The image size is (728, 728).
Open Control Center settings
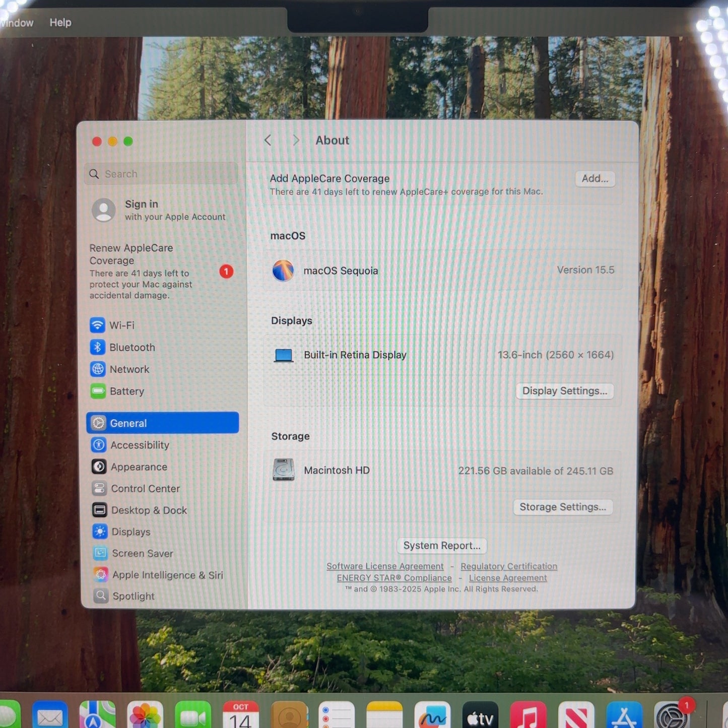145,489
